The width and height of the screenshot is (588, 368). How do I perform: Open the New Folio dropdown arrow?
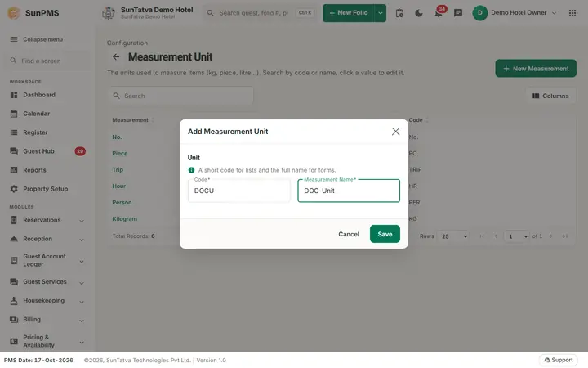(381, 13)
